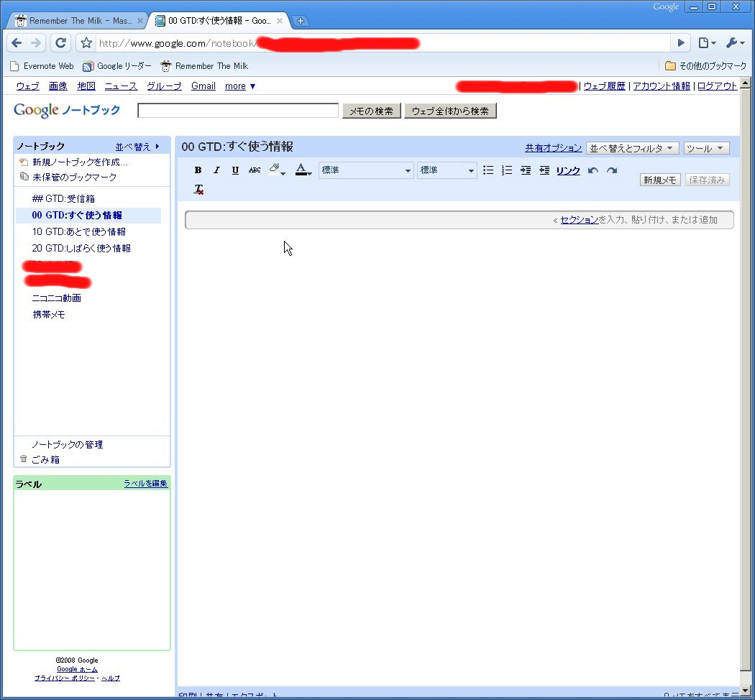755x700 pixels.
Task: Select the 20 GTD:しばらく使う情報 notebook
Action: pos(81,248)
